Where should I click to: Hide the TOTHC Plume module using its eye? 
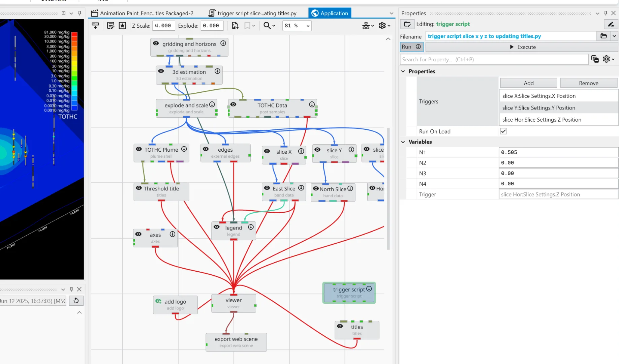pyautogui.click(x=138, y=149)
